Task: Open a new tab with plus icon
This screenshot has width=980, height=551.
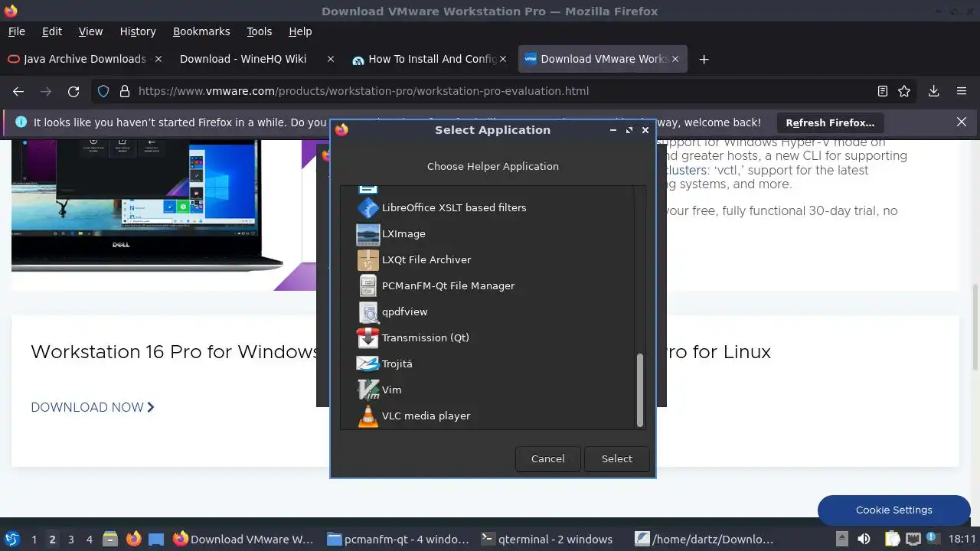Action: [704, 59]
